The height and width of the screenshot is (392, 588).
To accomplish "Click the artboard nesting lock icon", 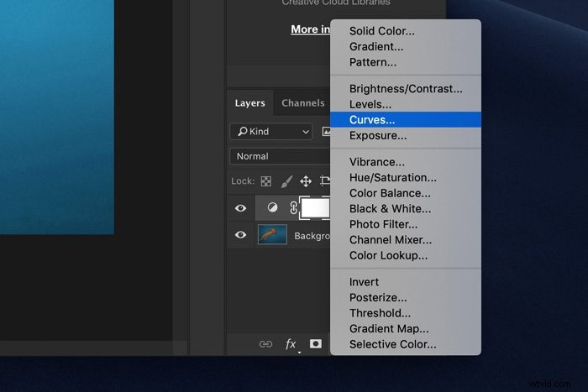I will (325, 181).
